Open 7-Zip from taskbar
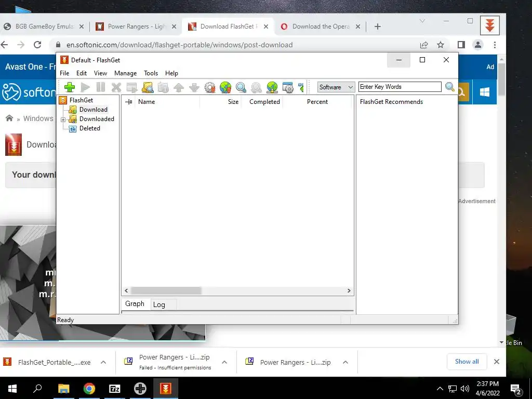This screenshot has width=532, height=399. pyautogui.click(x=115, y=389)
